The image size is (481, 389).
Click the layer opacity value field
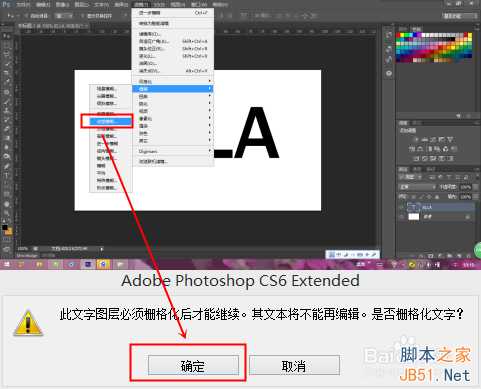[x=466, y=187]
